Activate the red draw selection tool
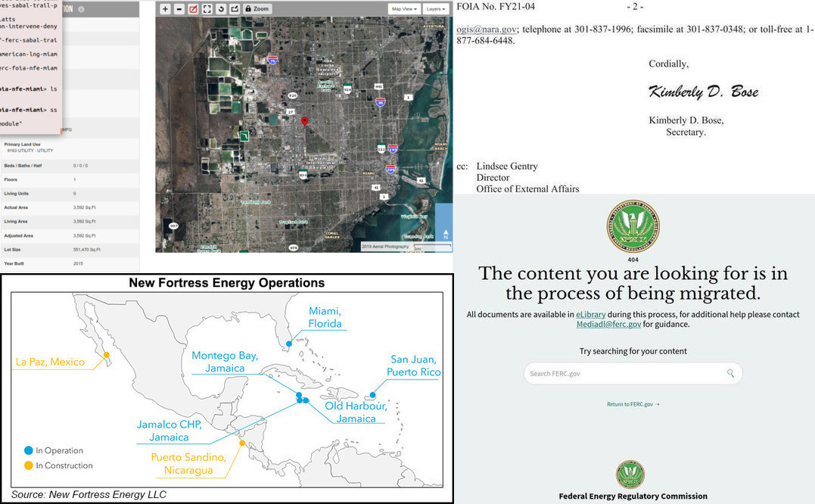Screen dimensions: 815x504 coord(194,9)
